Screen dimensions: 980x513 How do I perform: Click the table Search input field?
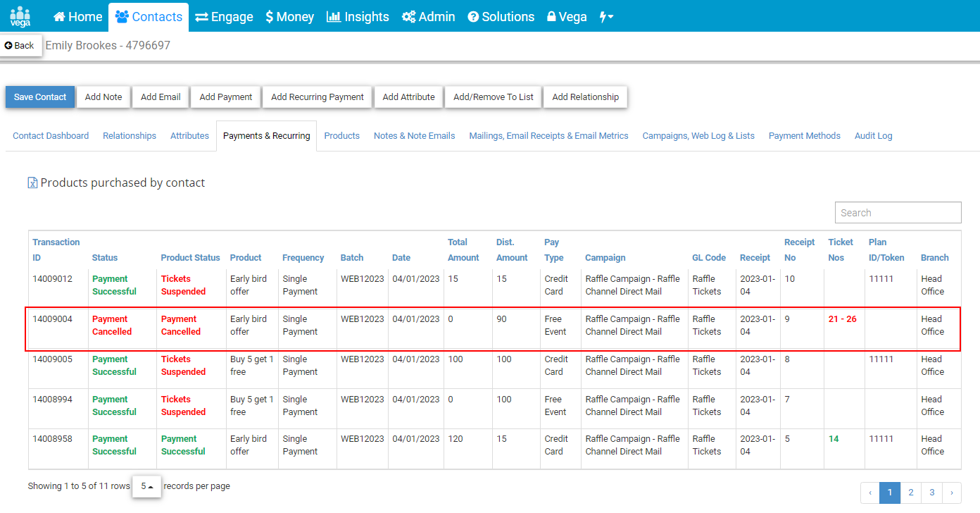point(898,213)
